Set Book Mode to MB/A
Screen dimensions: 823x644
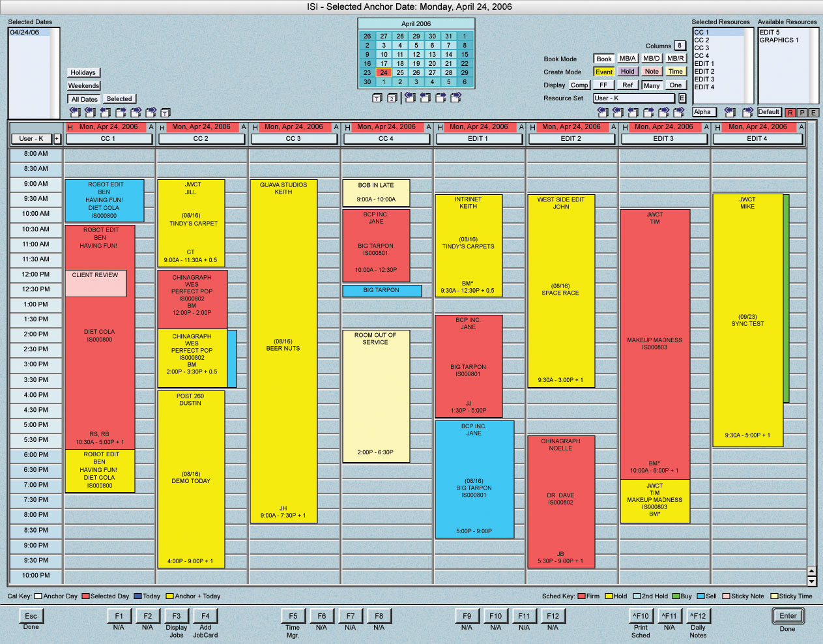pos(627,59)
